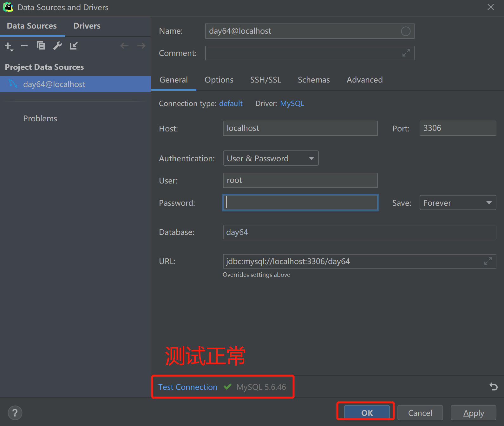The width and height of the screenshot is (504, 426).
Task: Click the Cancel button
Action: coord(420,413)
